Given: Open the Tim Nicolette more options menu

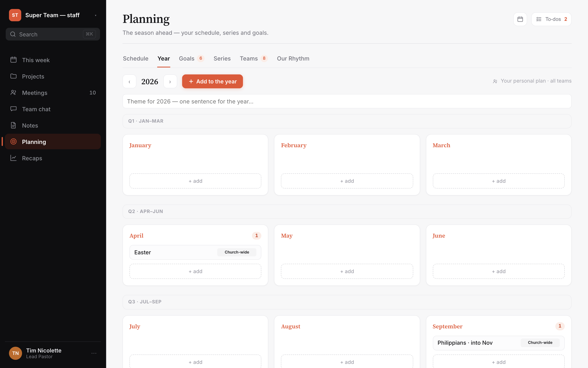Looking at the screenshot, I should point(94,353).
